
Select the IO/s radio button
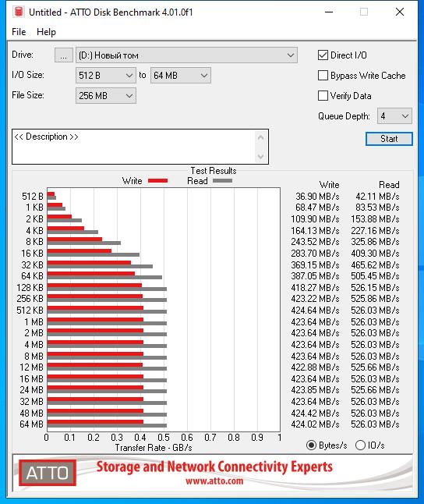[x=360, y=445]
